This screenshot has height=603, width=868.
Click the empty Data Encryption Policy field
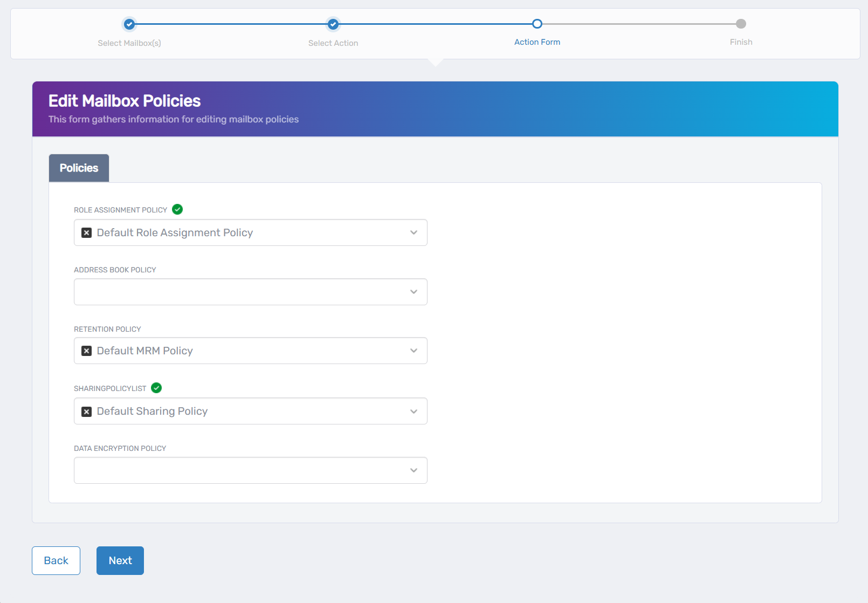(x=243, y=470)
